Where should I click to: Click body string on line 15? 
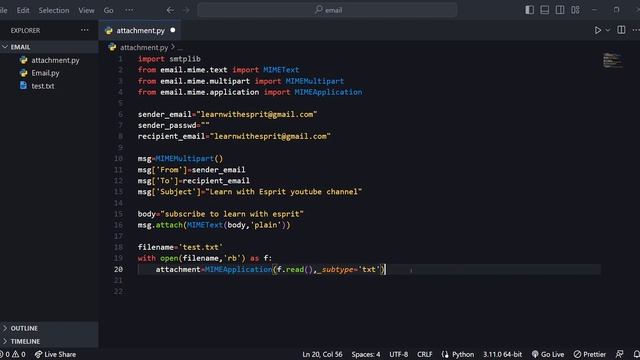(x=232, y=214)
